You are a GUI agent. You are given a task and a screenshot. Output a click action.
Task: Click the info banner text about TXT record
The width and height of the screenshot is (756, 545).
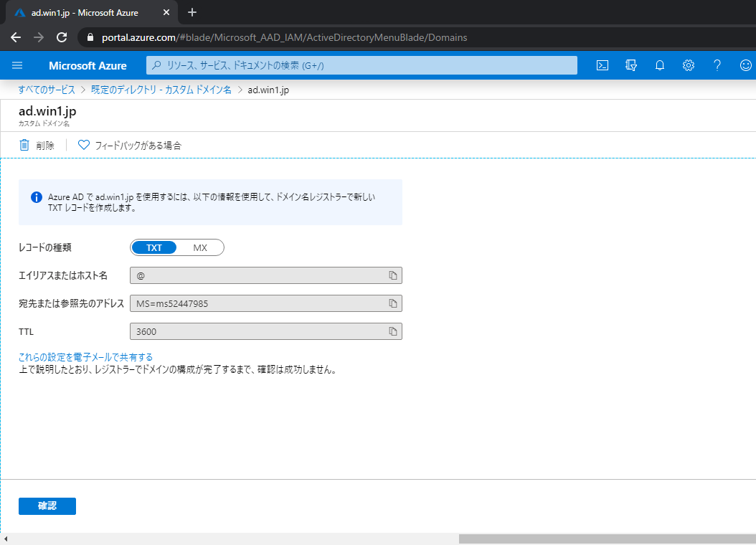[211, 202]
